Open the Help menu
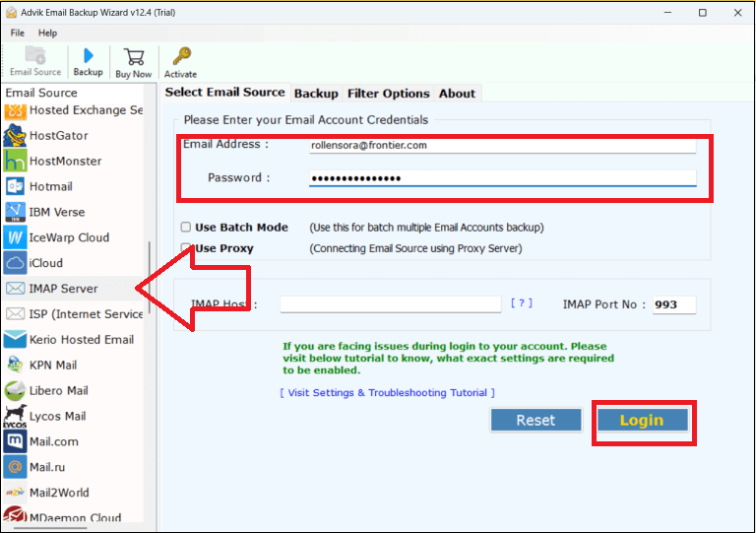The image size is (756, 533). coord(47,33)
